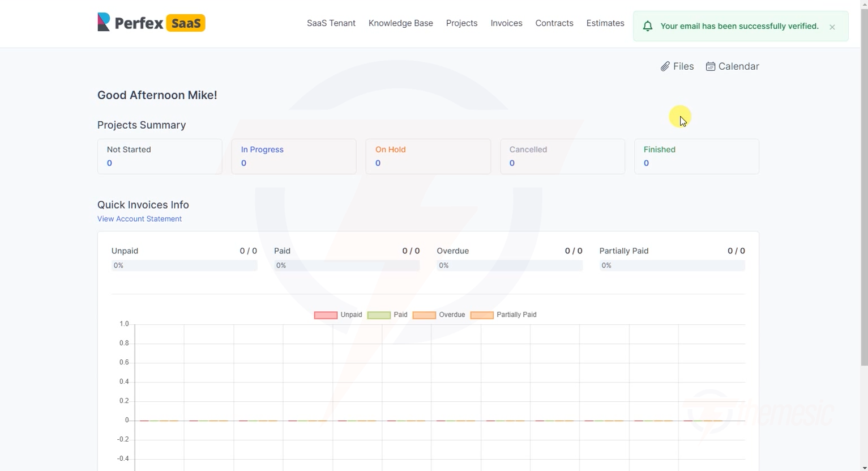
Task: Click the Unpaid percentage progress bar
Action: [x=184, y=265]
